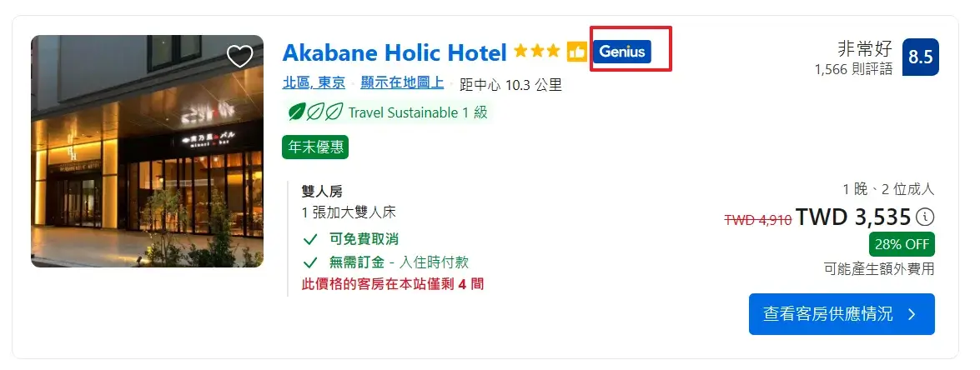Viewport: 980px width, 370px height.
Task: Click the 1,566 則評語 reviews count
Action: coord(853,69)
